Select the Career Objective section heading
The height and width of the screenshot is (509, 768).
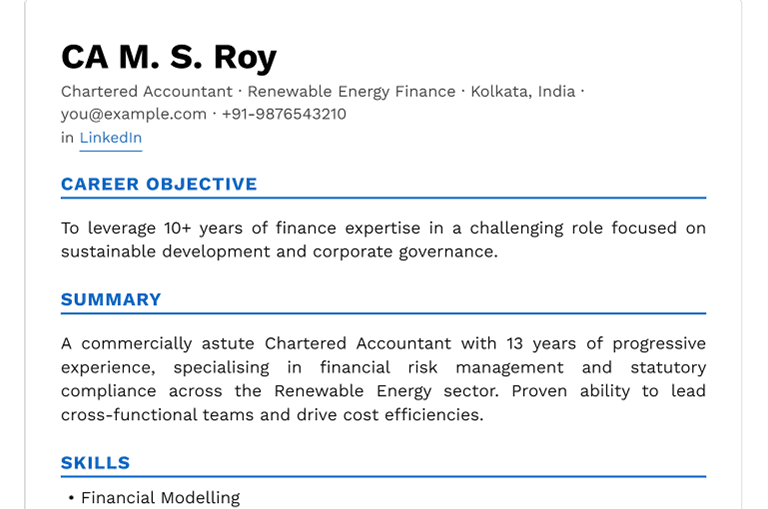point(159,184)
